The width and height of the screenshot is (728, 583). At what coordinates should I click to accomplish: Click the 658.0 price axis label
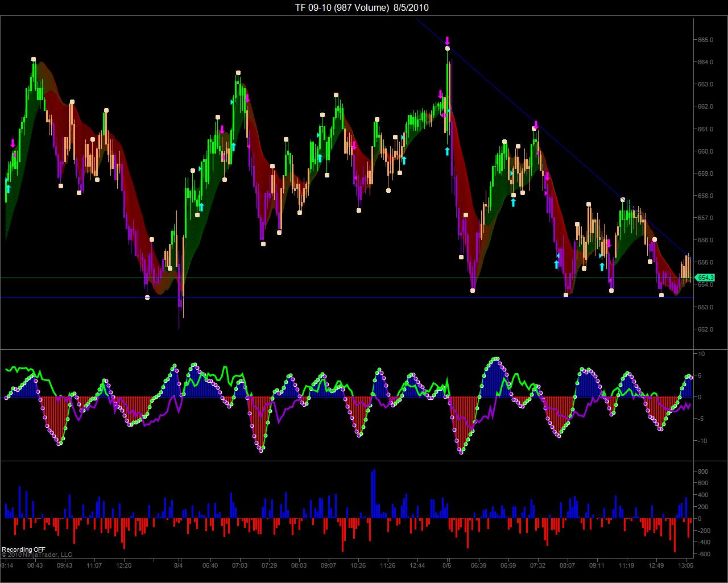coord(706,196)
